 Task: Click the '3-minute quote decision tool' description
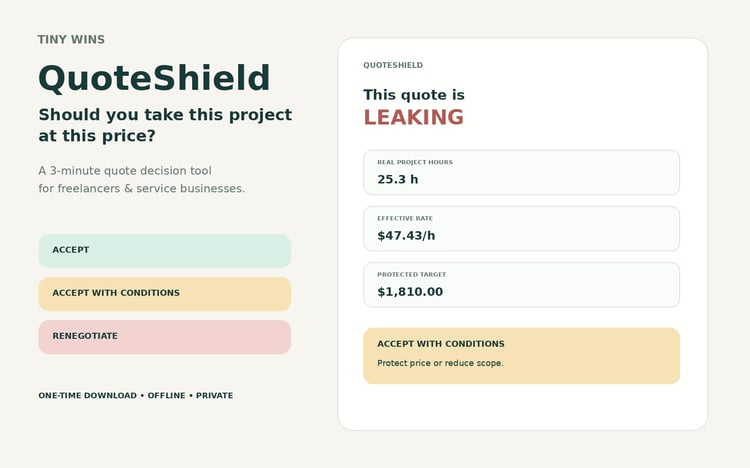click(x=142, y=179)
